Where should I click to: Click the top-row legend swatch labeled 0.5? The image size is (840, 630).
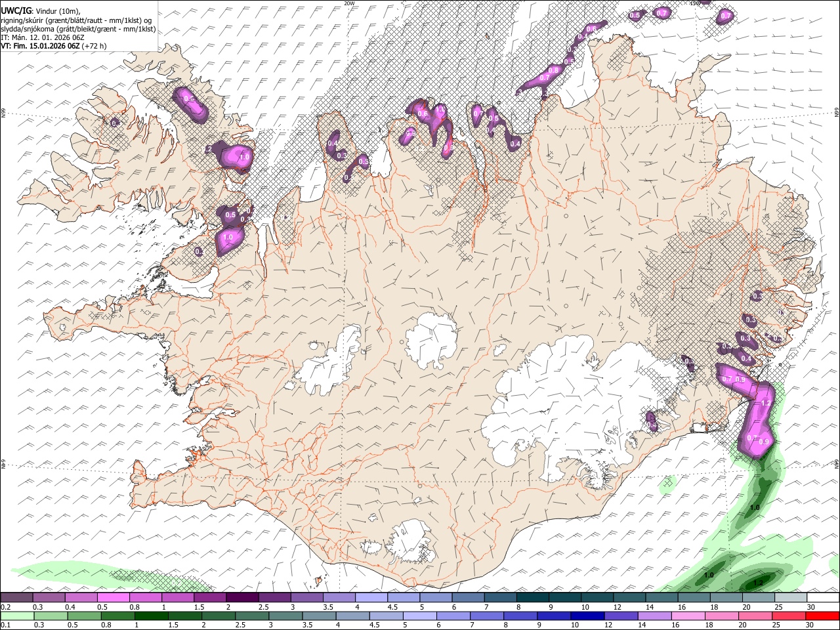point(113,598)
